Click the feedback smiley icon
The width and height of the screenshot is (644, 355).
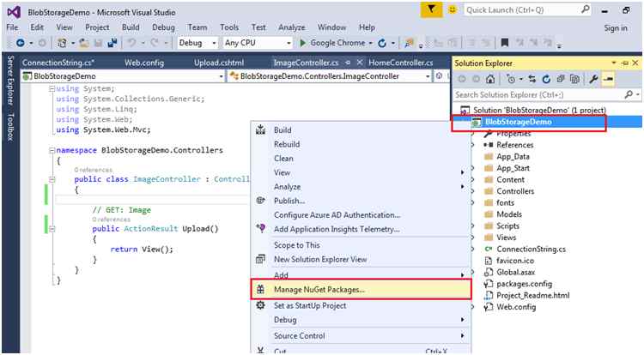point(453,9)
